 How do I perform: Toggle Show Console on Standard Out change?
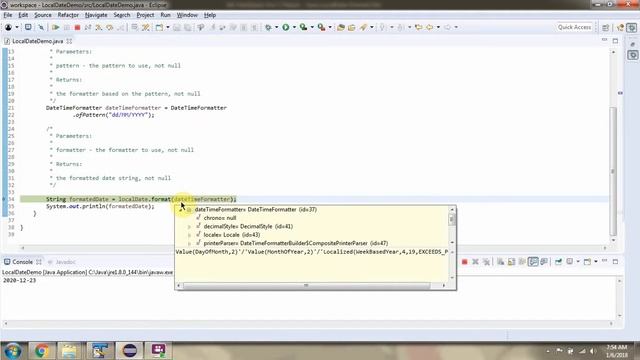coord(533,262)
